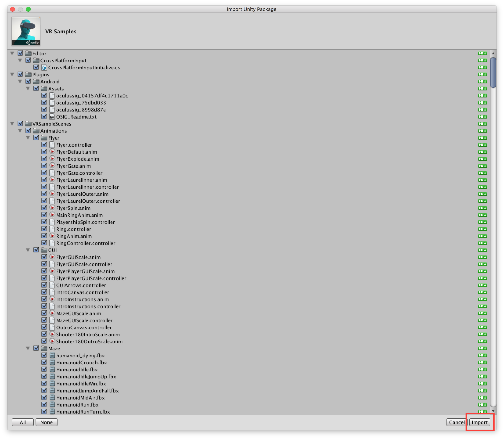Select the RingAnim.anim entry
This screenshot has height=439, width=504.
(74, 236)
